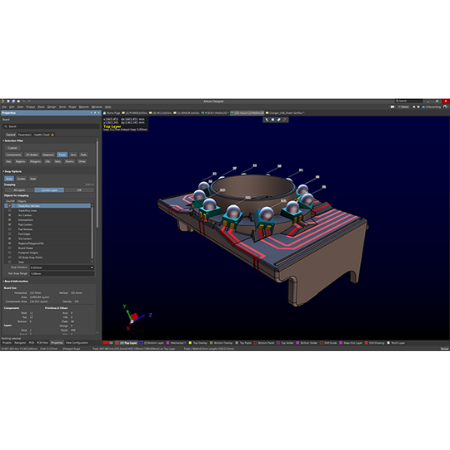Open the Window menu

(97, 107)
